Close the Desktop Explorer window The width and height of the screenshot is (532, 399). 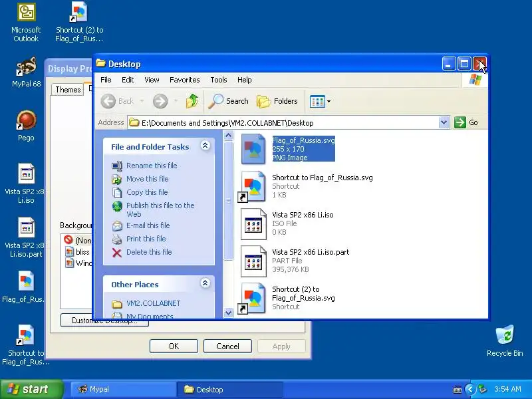pyautogui.click(x=479, y=64)
